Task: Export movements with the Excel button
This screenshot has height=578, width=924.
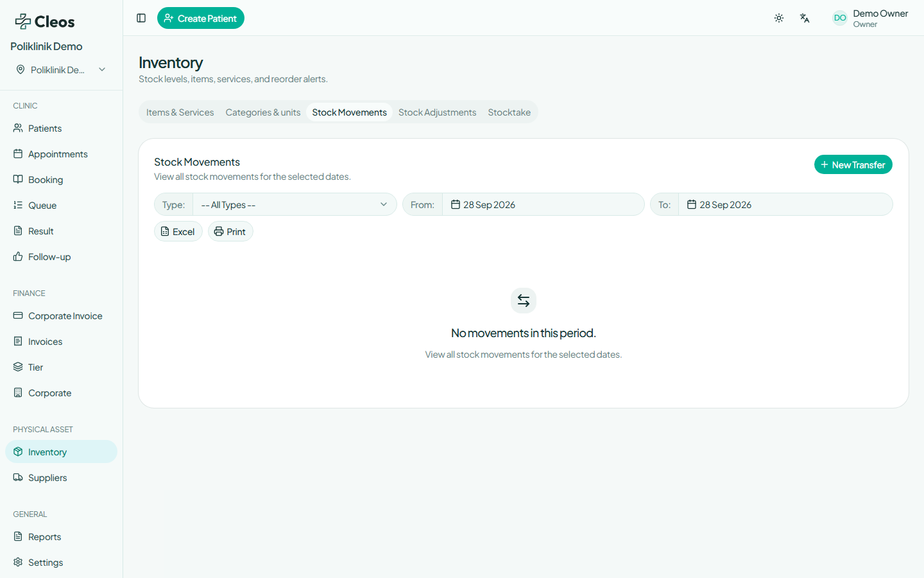Action: (178, 232)
